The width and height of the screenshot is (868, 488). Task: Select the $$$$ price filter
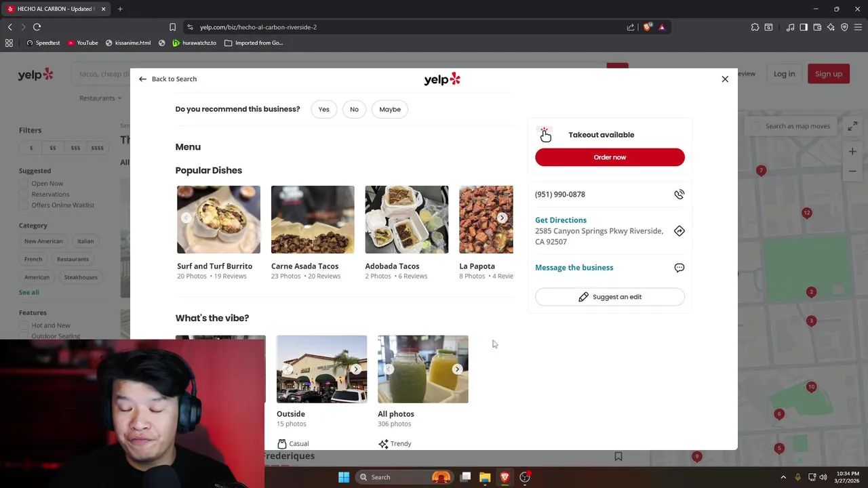[98, 148]
